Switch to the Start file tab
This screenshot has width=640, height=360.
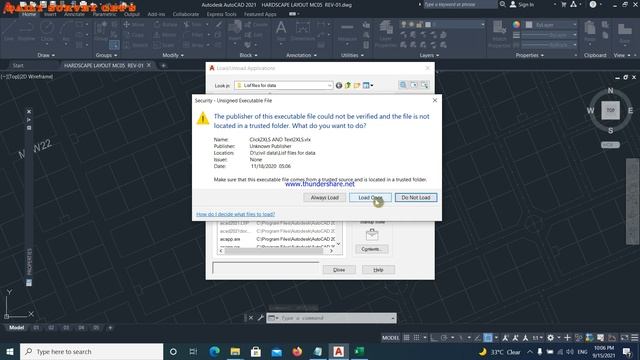click(18, 65)
